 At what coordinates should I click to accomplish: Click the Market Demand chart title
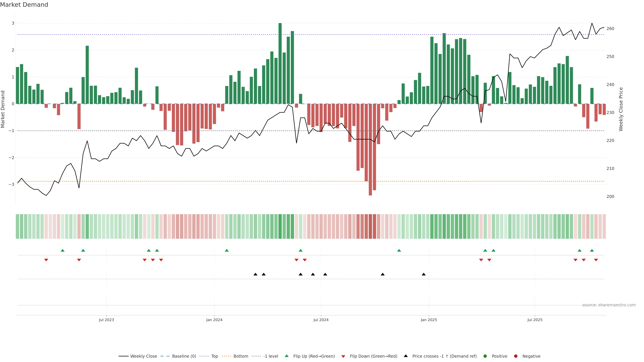tap(24, 5)
